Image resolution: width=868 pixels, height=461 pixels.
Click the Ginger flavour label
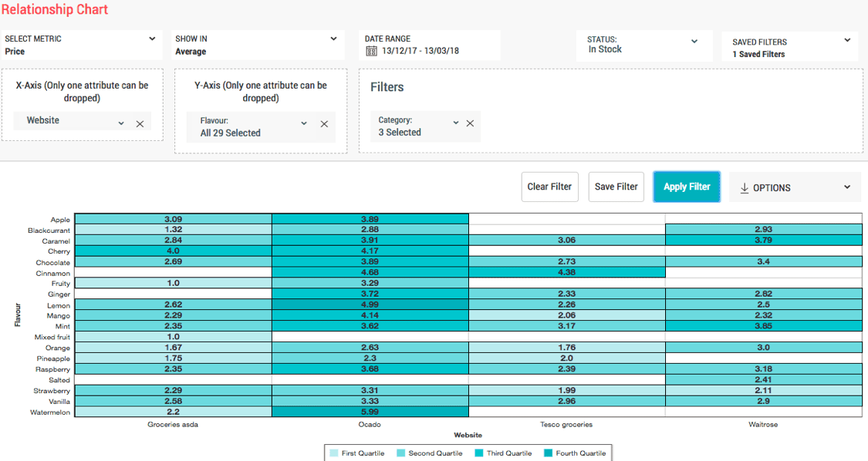[59, 294]
